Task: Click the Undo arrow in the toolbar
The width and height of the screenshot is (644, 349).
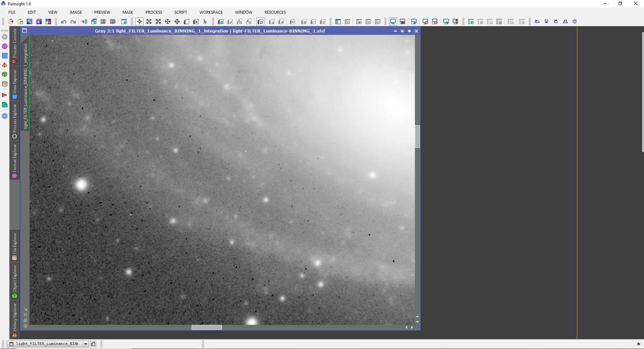Action: (64, 22)
